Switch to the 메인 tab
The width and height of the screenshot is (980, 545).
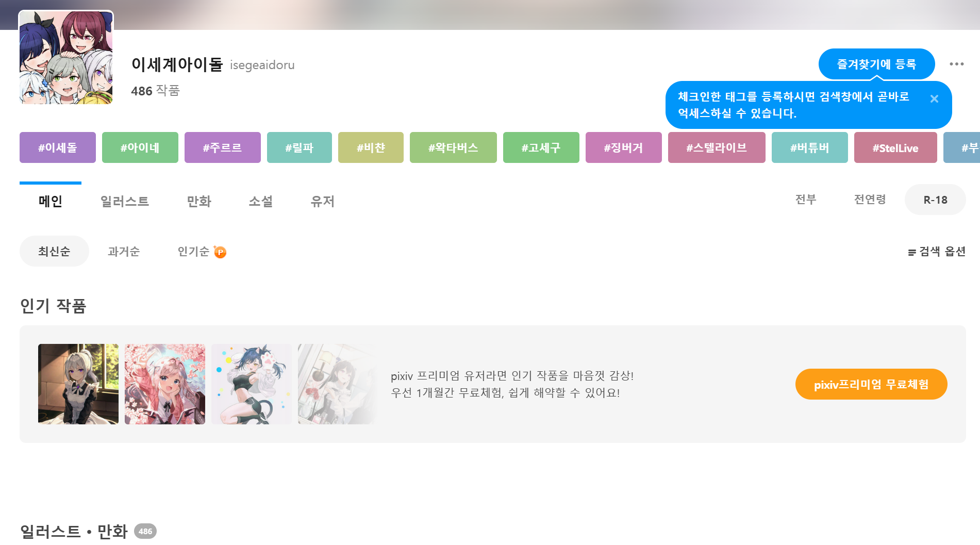tap(51, 201)
